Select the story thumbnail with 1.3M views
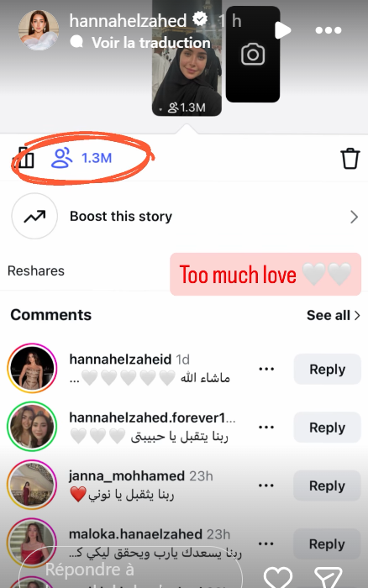Screen dimensions: 368x588 point(187,58)
